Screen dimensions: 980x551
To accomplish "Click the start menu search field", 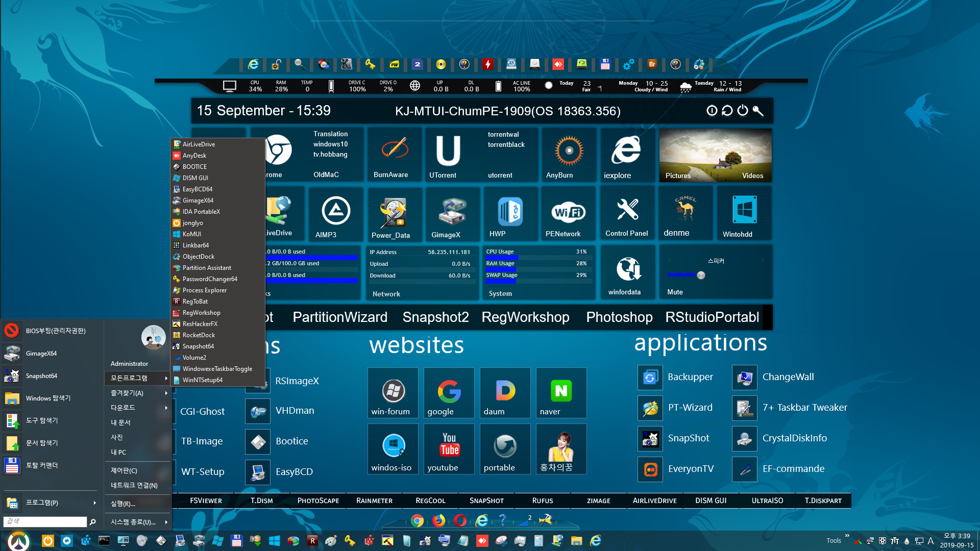I will [x=45, y=521].
